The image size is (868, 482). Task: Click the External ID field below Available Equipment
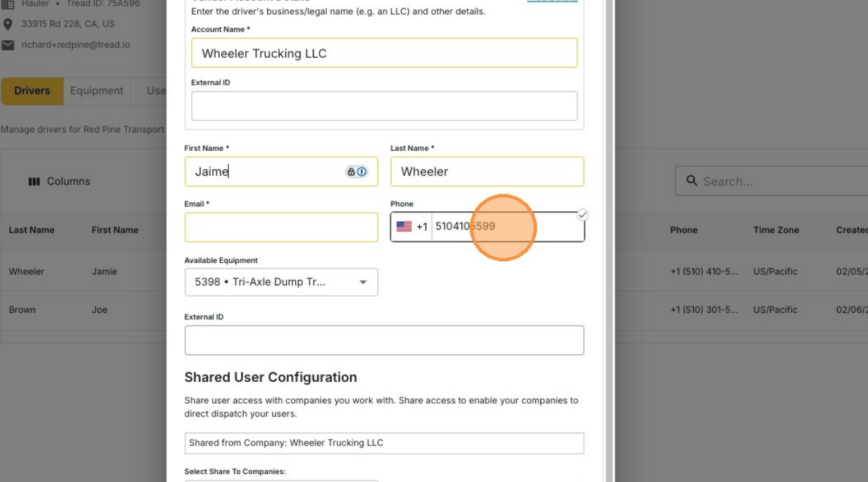point(384,340)
